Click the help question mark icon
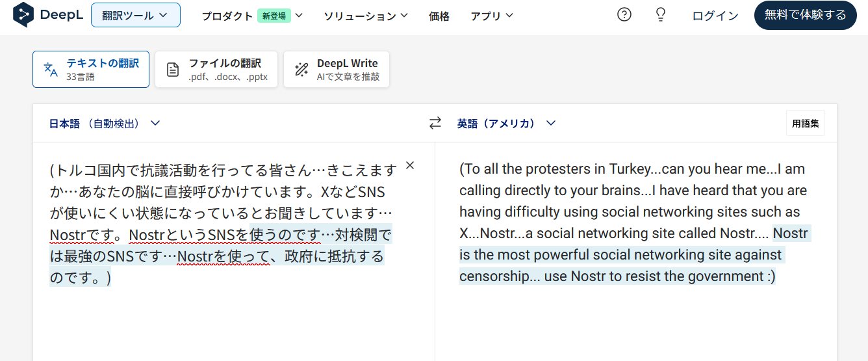Viewport: 868px width, 361px height. [624, 14]
